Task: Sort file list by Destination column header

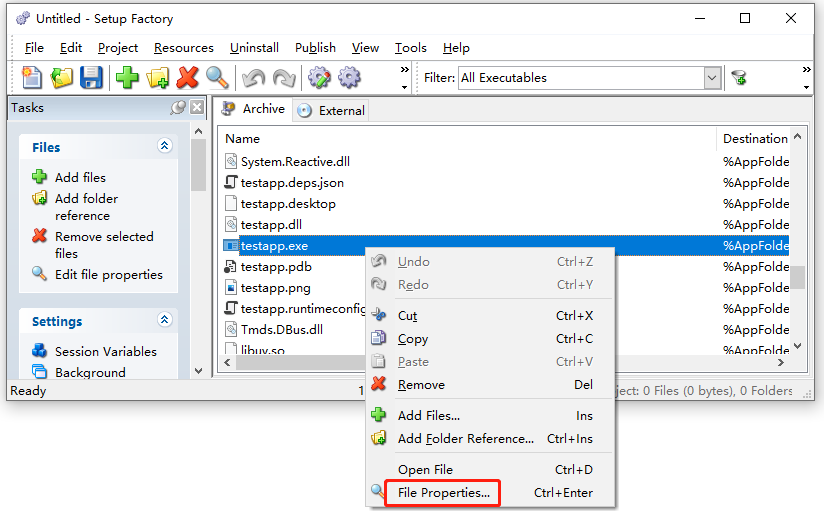Action: (753, 139)
